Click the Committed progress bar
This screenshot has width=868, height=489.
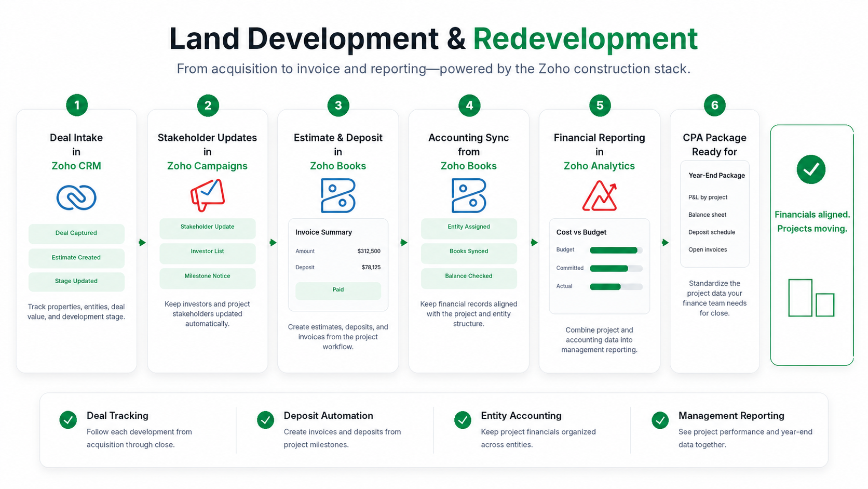tap(616, 269)
